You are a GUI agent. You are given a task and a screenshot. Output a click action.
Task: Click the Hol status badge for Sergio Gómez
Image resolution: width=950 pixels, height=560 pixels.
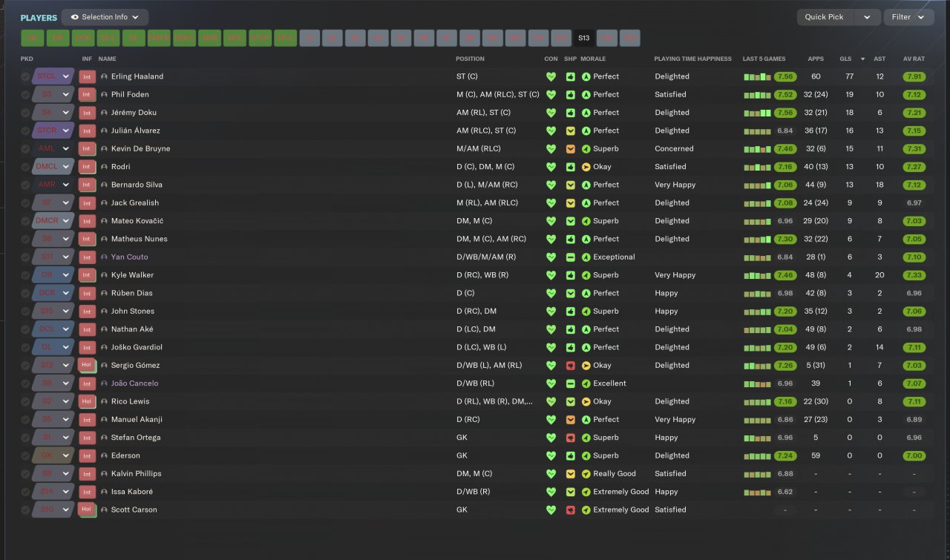click(x=87, y=365)
